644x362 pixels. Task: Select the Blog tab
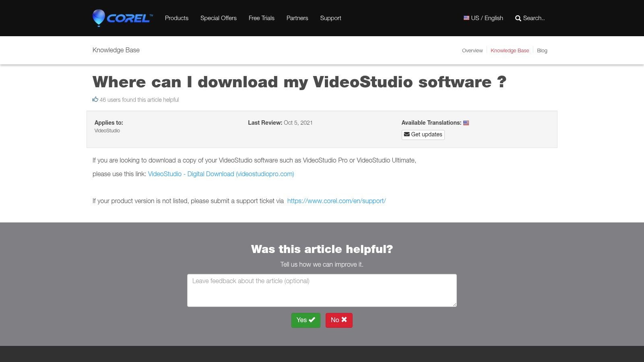pyautogui.click(x=542, y=50)
